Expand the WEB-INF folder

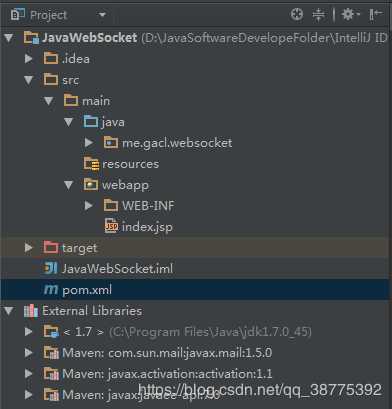click(x=89, y=205)
